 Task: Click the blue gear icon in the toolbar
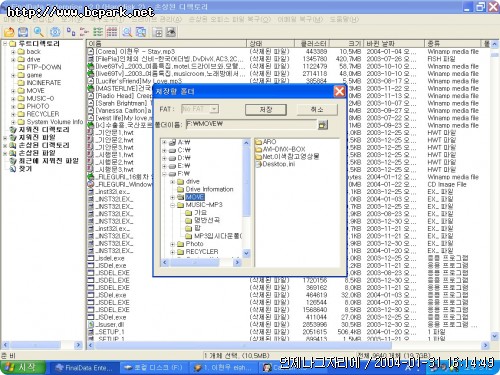(x=55, y=32)
